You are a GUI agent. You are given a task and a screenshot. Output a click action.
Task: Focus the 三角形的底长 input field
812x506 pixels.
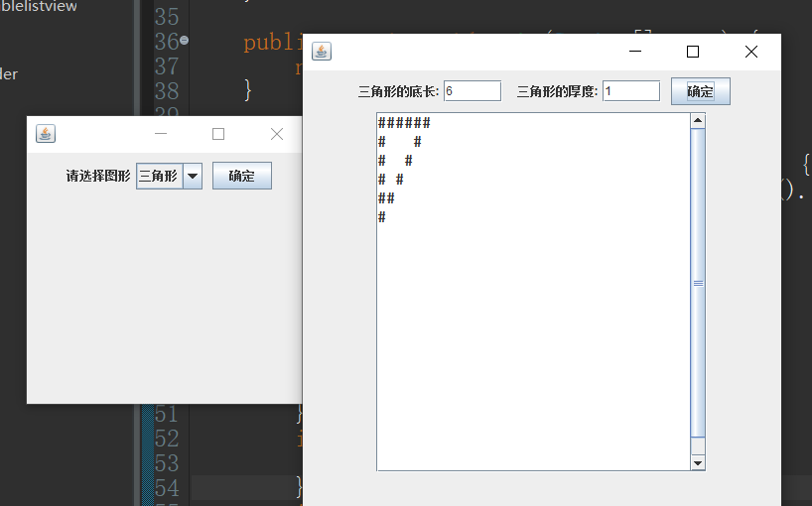pos(473,91)
